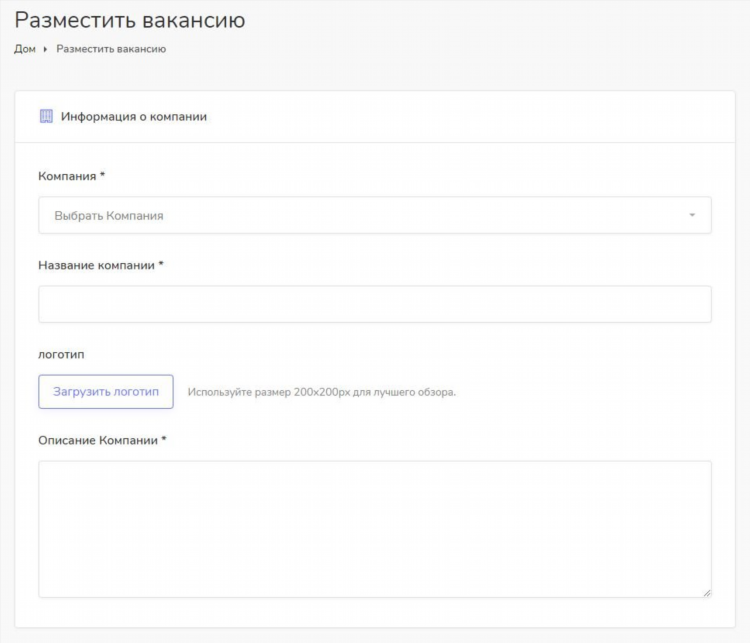The width and height of the screenshot is (750, 643).
Task: Click the Описание Компании field label
Action: tap(98, 441)
